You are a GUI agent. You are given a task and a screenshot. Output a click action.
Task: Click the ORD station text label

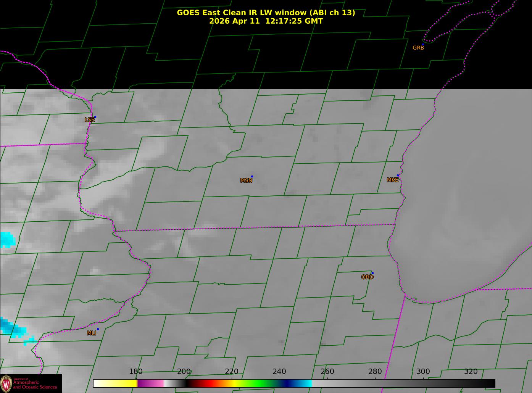(x=367, y=277)
